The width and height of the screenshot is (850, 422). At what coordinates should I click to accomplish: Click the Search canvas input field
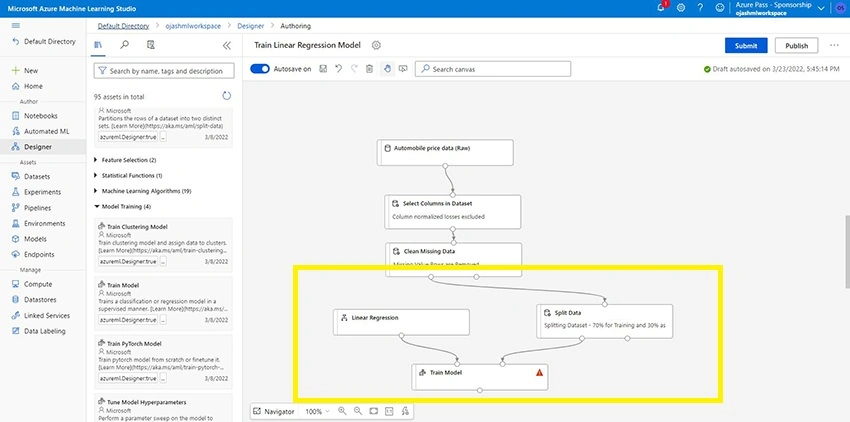click(493, 69)
